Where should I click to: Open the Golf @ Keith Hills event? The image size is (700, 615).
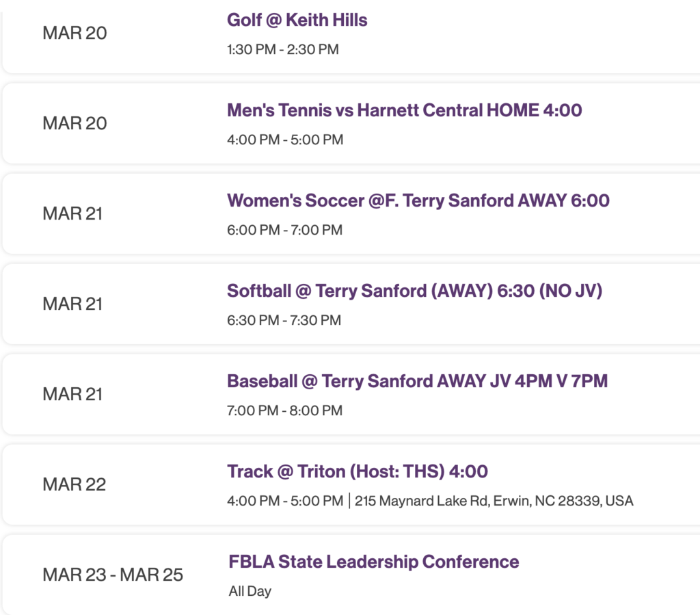click(297, 21)
